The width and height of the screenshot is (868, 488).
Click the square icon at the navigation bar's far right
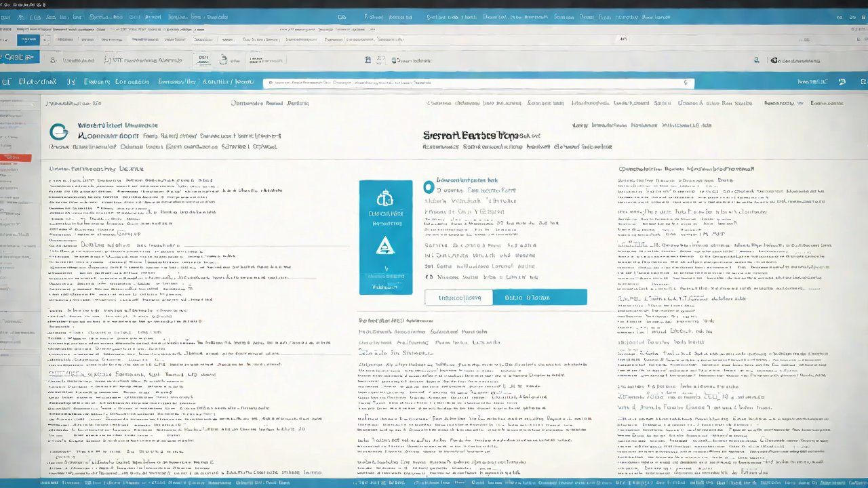click(x=862, y=82)
